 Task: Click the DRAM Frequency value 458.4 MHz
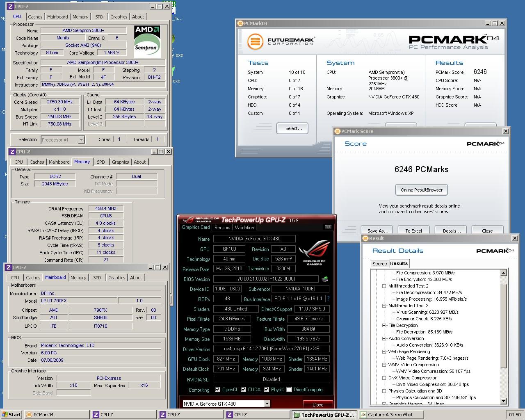[105, 208]
